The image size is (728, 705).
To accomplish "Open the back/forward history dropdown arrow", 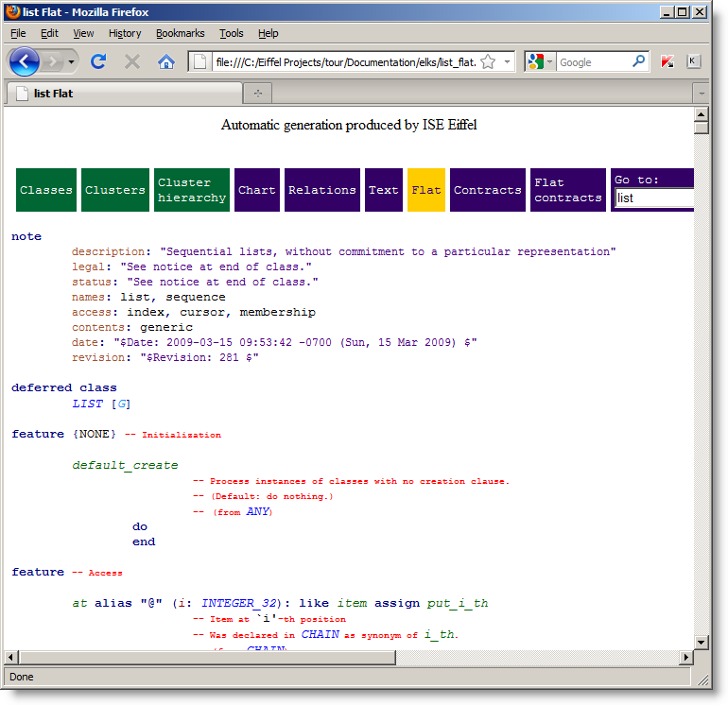I will click(72, 62).
